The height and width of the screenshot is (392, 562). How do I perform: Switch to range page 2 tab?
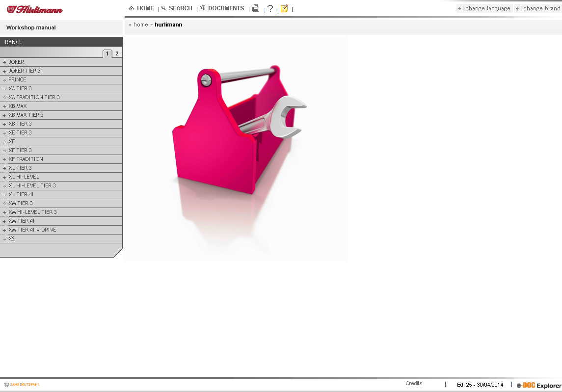click(117, 53)
